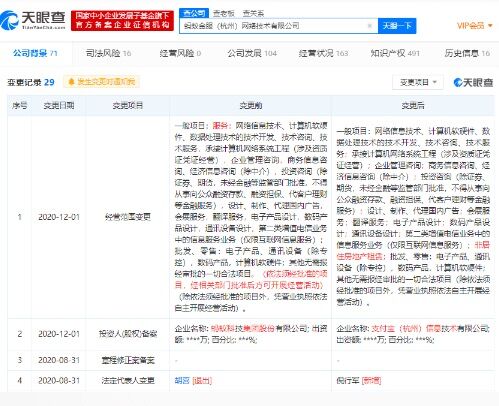Click the 天眼一下 search button
The height and width of the screenshot is (406, 499).
397,26
